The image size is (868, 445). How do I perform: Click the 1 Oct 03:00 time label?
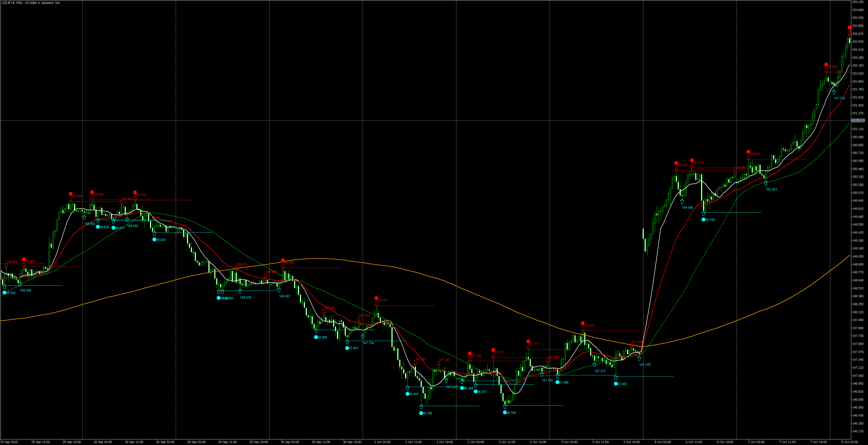point(382,442)
